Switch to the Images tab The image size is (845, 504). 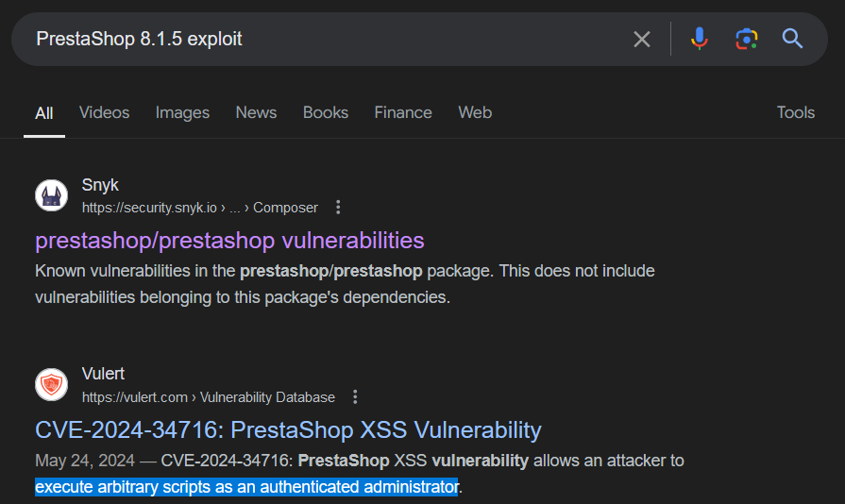tap(182, 112)
